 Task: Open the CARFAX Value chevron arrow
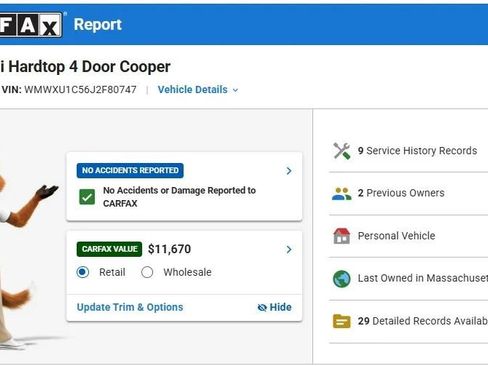pos(289,250)
